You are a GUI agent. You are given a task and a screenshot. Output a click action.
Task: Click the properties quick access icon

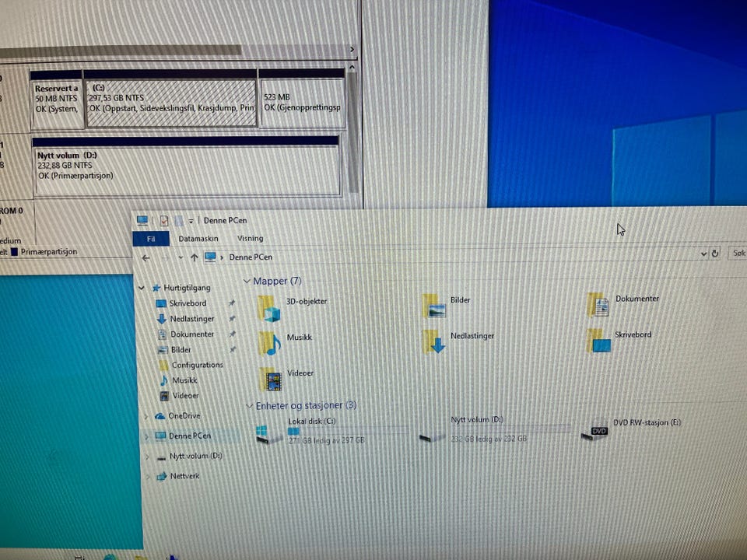click(x=164, y=220)
